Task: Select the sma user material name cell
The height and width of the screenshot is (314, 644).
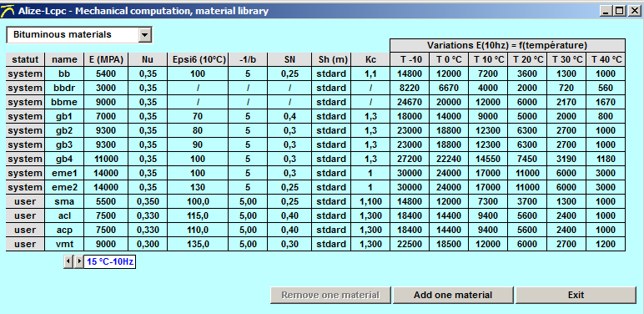Action: 64,201
